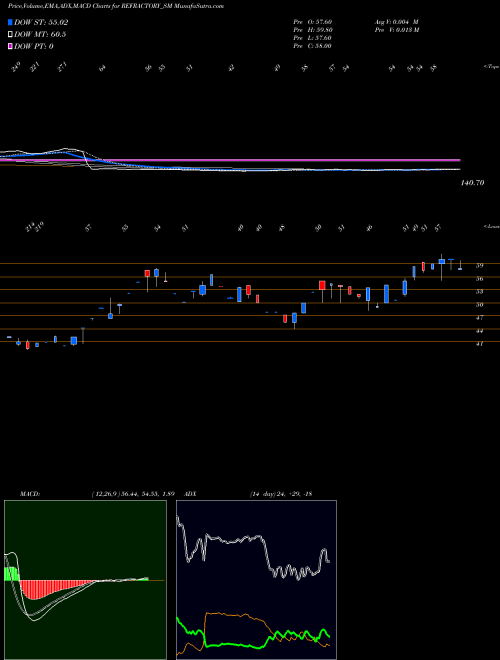Click the Avg V: 0.004 M value
Viewport: 500px width, 660px height.
[x=396, y=22]
